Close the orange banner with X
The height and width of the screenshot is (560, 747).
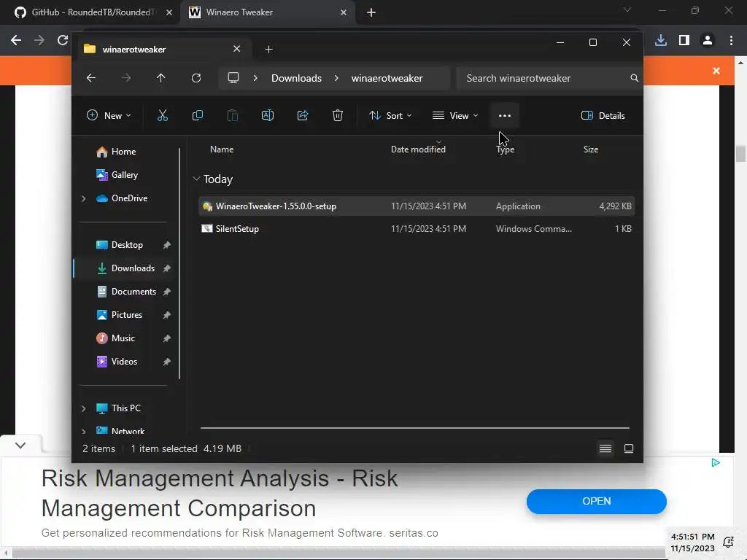click(716, 71)
